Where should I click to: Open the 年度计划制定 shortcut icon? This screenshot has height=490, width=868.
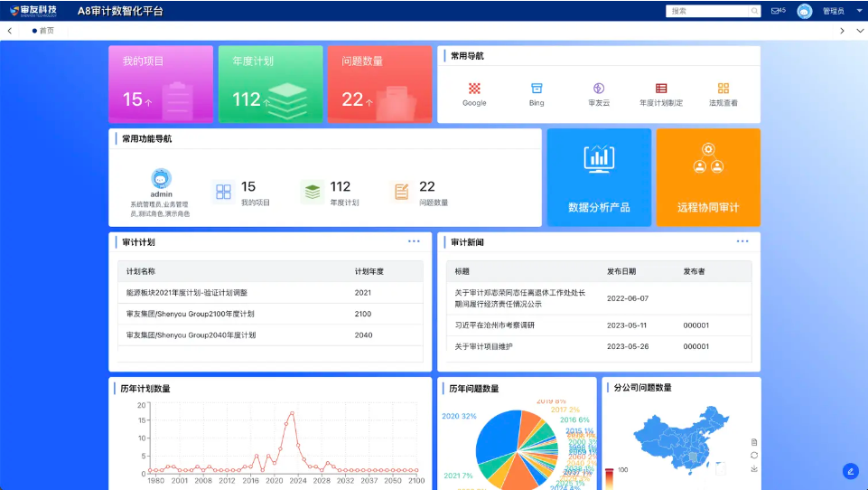pos(661,89)
